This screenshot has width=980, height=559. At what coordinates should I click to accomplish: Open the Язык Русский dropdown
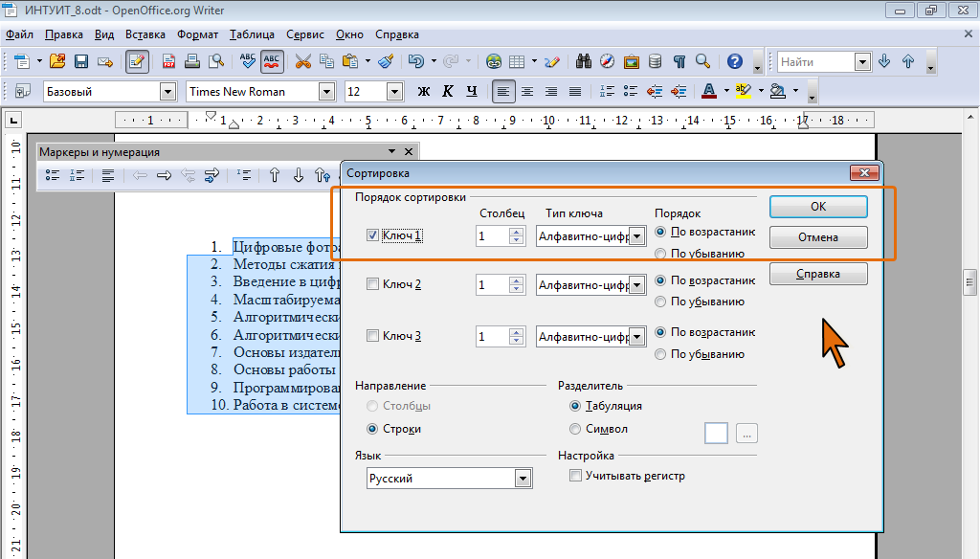523,479
